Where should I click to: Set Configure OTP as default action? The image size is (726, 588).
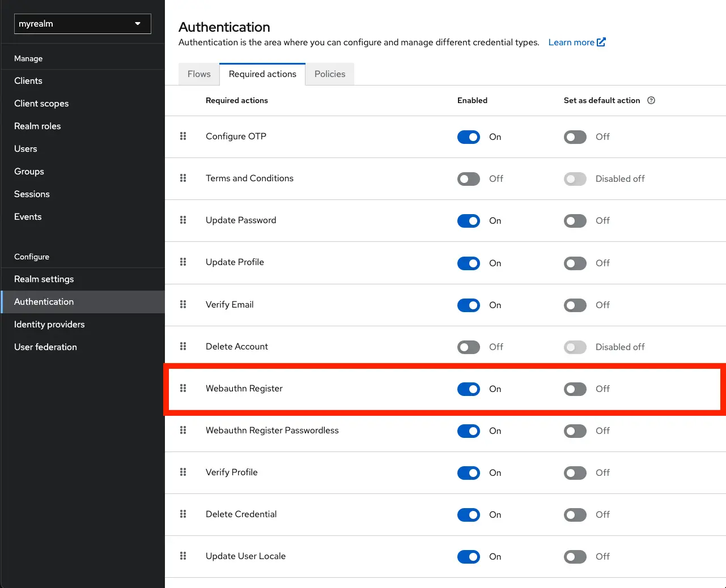(x=575, y=137)
